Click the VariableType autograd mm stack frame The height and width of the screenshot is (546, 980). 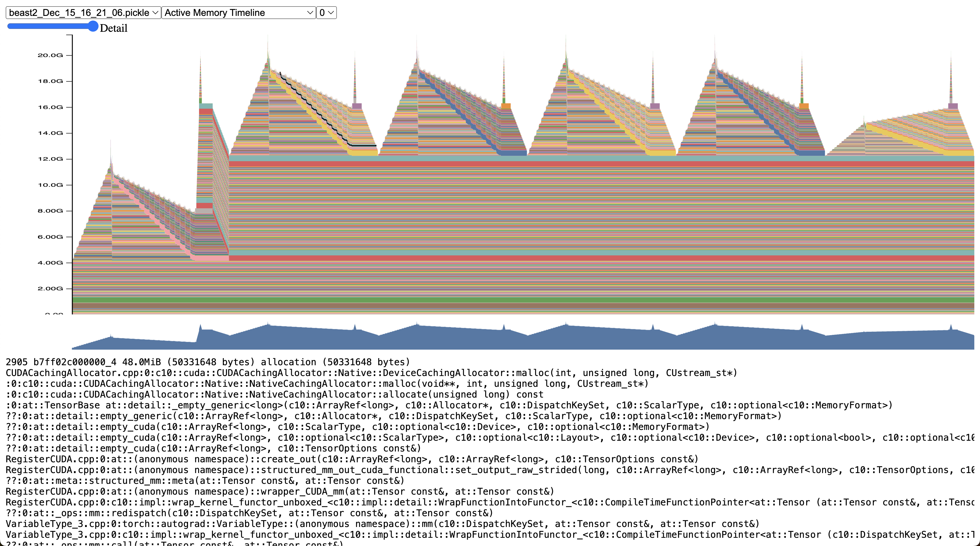382,524
